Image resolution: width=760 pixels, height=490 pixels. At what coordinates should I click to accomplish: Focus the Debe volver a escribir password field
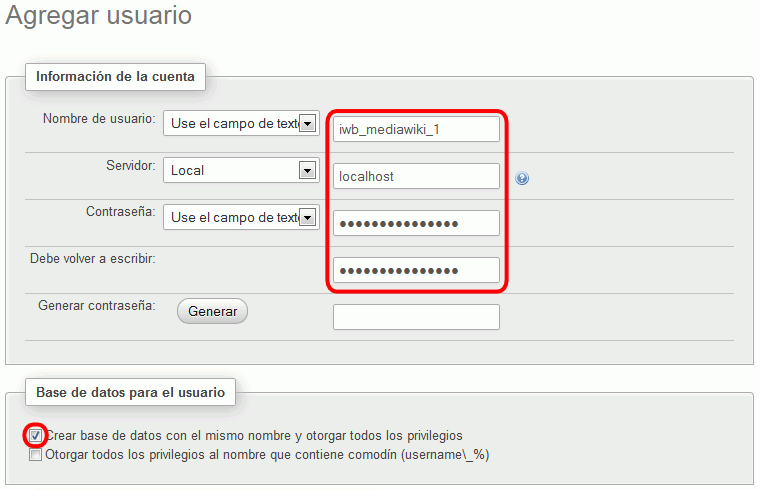[x=416, y=270]
